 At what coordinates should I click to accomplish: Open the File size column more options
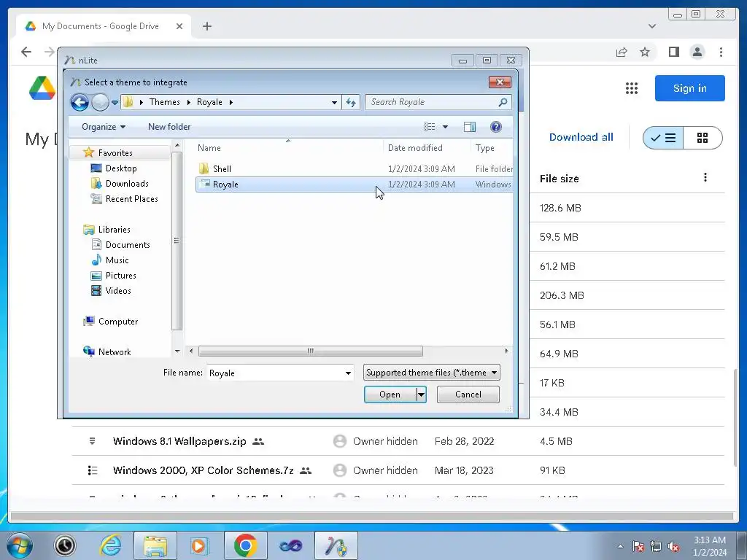pos(705,178)
